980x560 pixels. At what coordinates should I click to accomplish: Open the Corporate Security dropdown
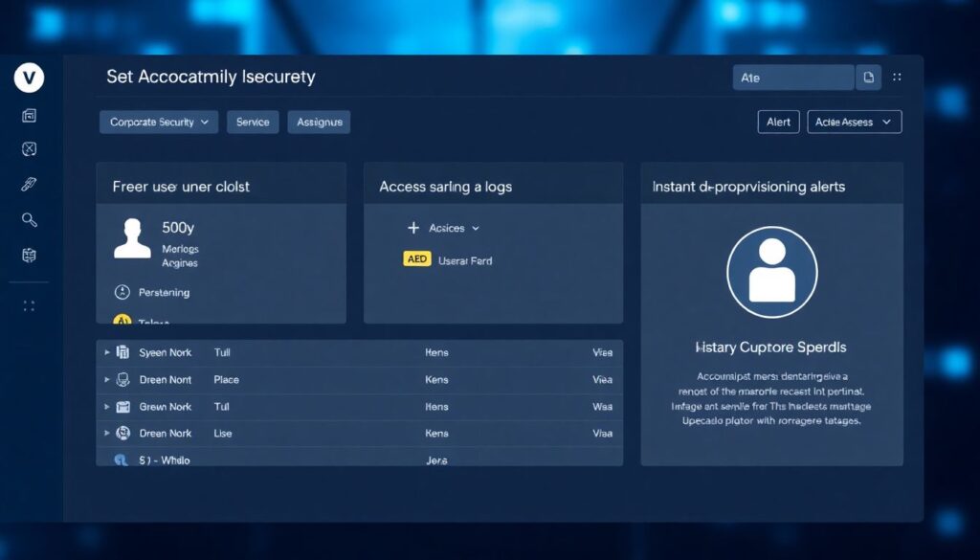159,122
